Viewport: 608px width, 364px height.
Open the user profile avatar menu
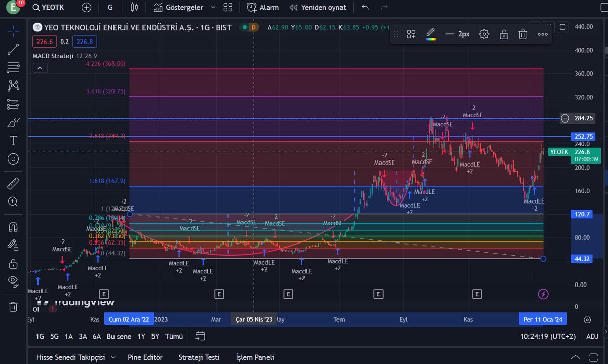tap(13, 8)
